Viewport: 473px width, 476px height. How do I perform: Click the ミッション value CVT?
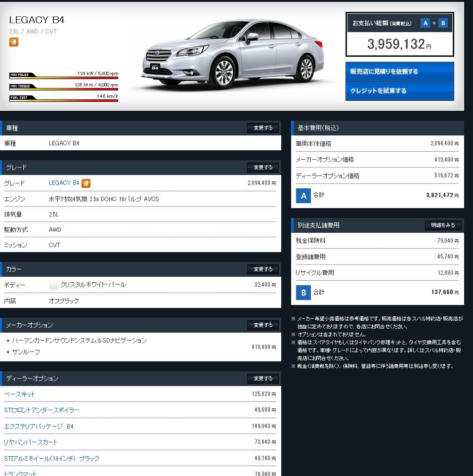point(55,245)
